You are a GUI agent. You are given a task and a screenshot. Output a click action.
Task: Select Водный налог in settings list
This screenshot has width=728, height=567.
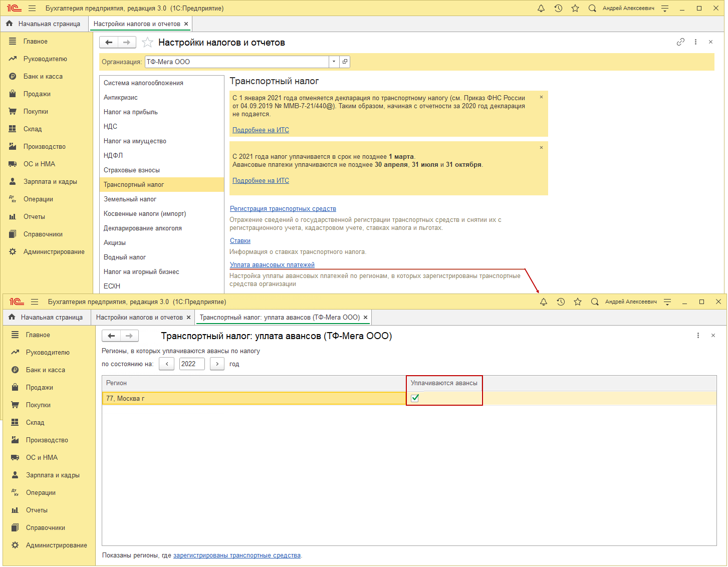(161, 257)
